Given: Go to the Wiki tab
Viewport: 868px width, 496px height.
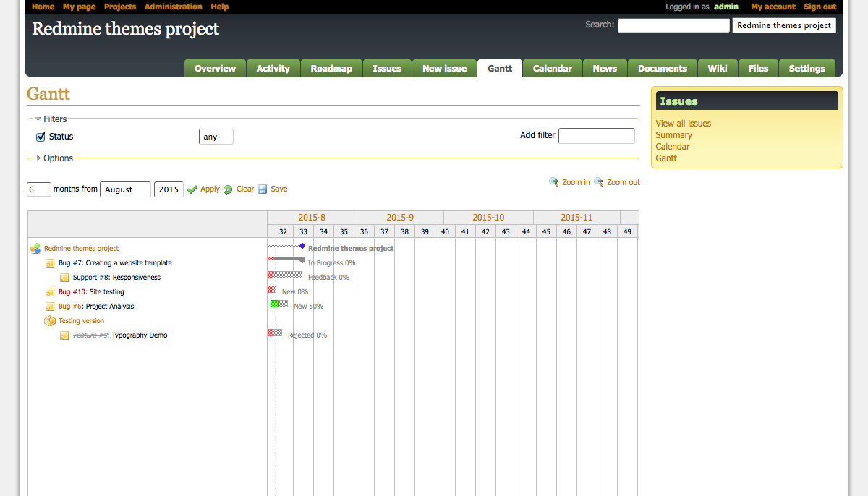Looking at the screenshot, I should point(718,69).
